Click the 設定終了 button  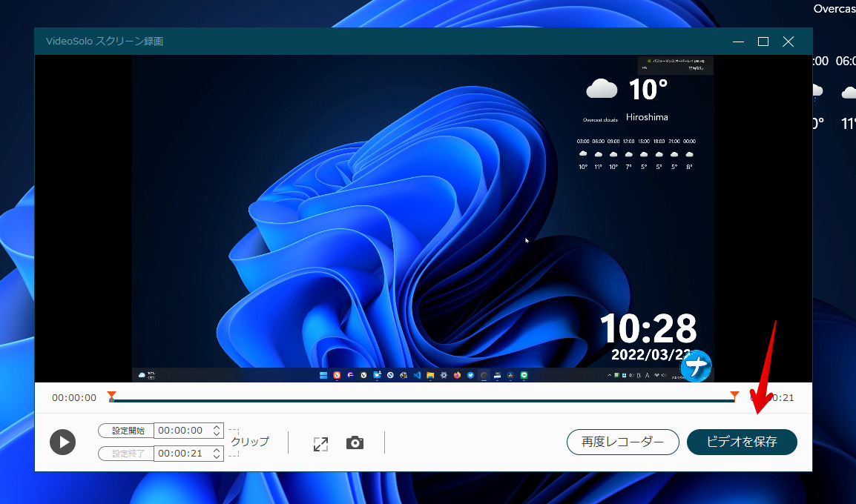point(126,454)
